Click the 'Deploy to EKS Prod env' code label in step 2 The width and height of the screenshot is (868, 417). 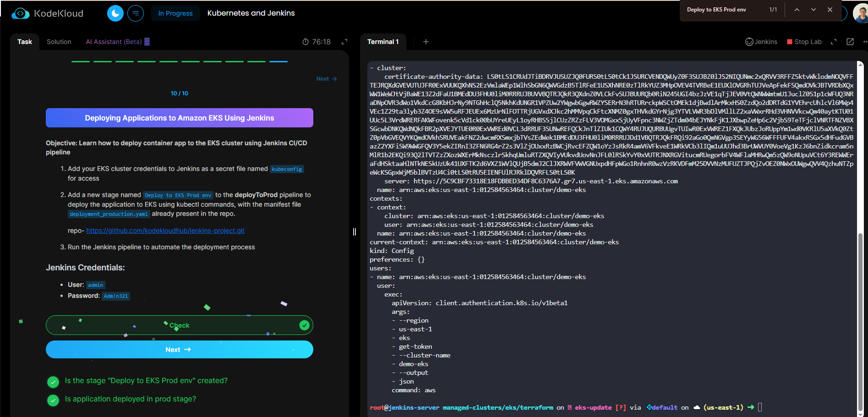tap(178, 195)
